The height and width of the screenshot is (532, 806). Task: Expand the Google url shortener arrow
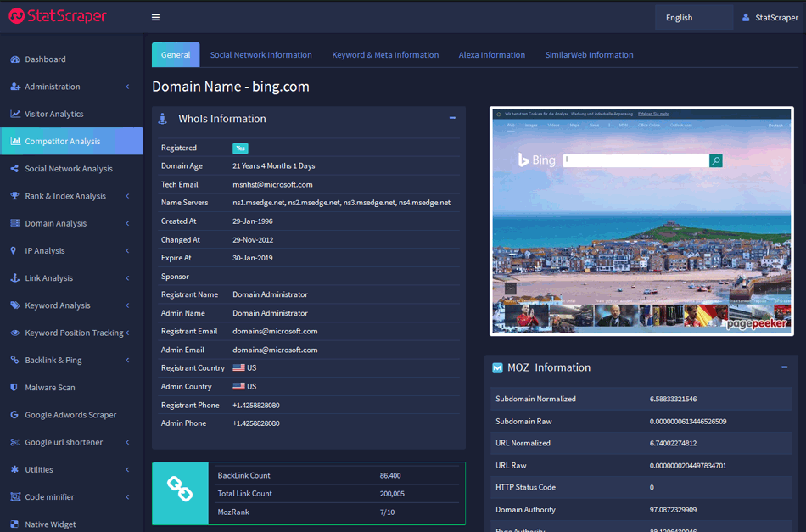pyautogui.click(x=127, y=442)
